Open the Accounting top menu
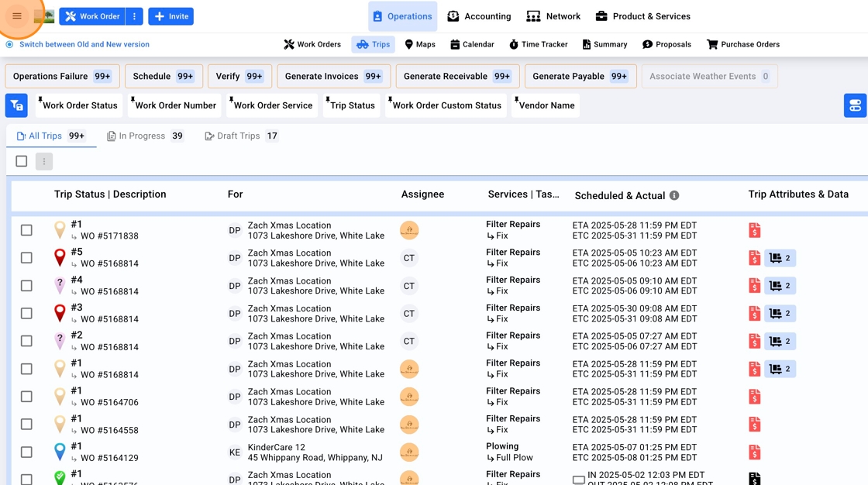Screen dimensions: 868x485 point(479,16)
